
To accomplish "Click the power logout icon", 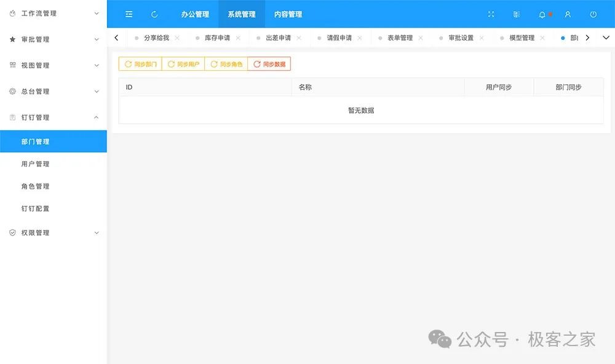I will click(x=593, y=14).
